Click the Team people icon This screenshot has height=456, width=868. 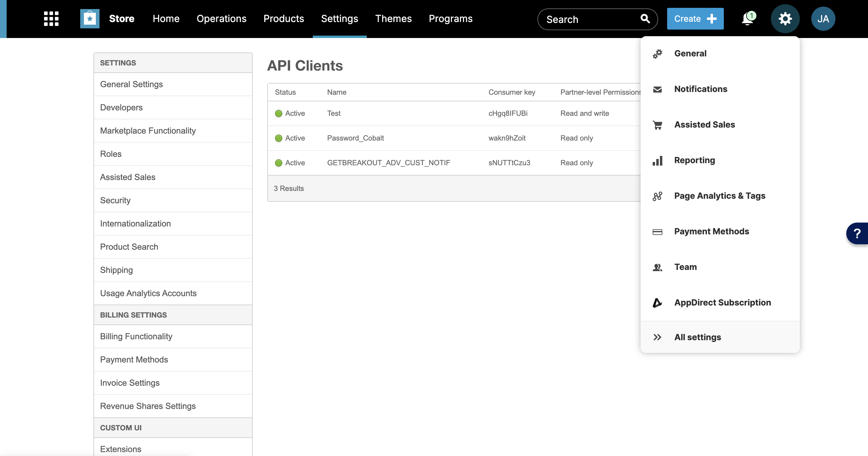point(657,267)
